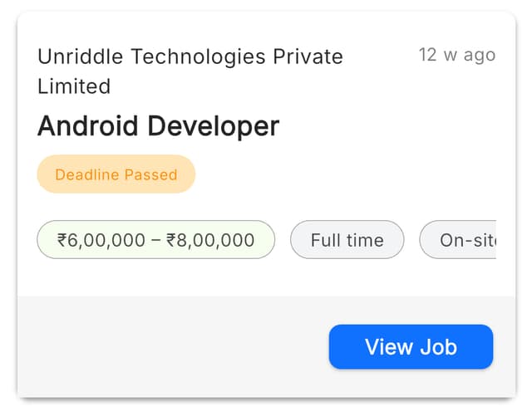The image size is (532, 411).
Task: Click the gray footer area beside View Job
Action: coord(166,346)
